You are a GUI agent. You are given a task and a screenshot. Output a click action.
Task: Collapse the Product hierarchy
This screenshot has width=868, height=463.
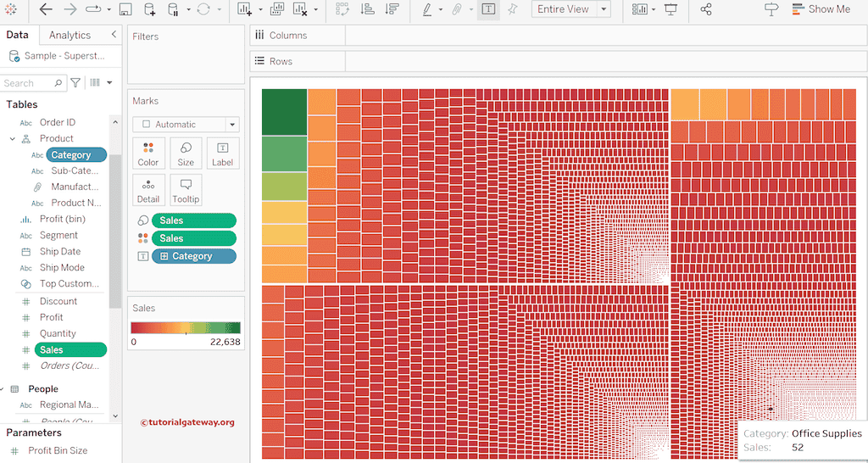point(12,138)
